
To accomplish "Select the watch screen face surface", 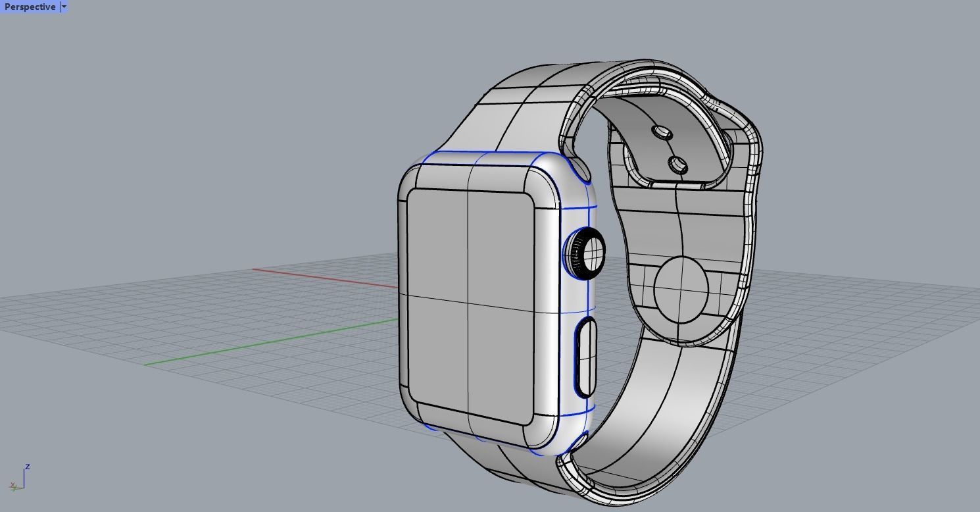I will [470, 306].
